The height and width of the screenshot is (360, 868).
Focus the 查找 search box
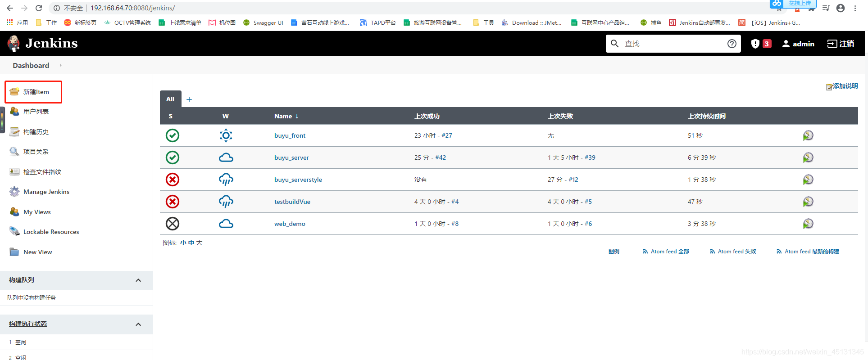pyautogui.click(x=673, y=44)
